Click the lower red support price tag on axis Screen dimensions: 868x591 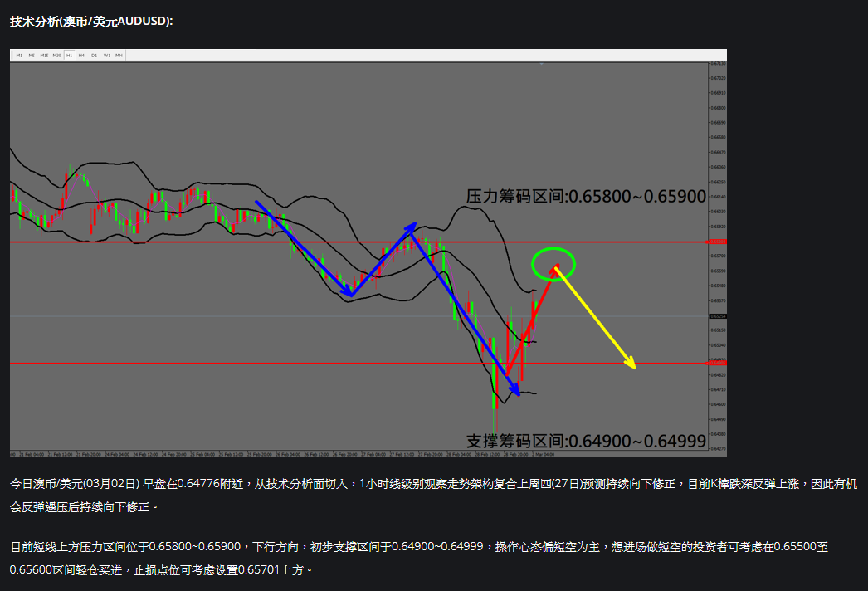point(718,363)
